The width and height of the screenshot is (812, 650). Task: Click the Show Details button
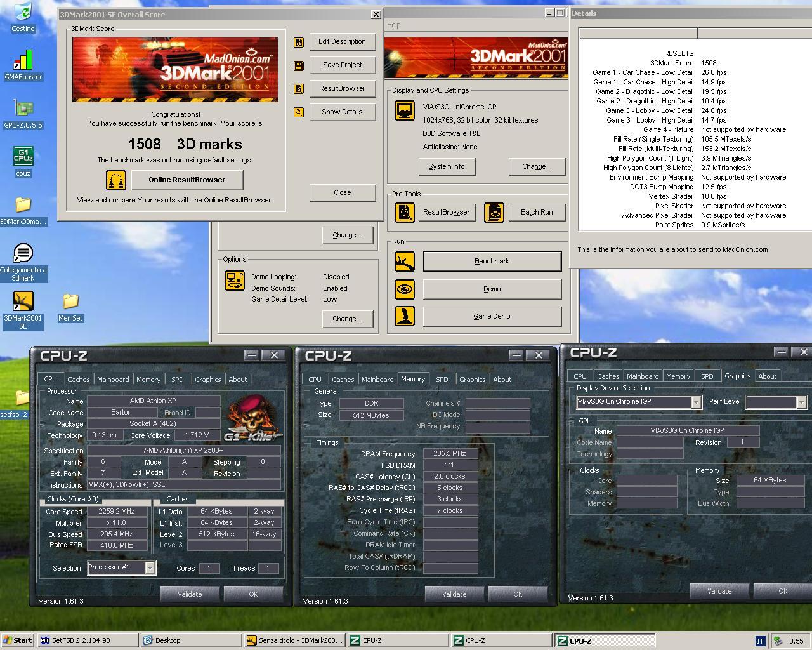pos(343,112)
